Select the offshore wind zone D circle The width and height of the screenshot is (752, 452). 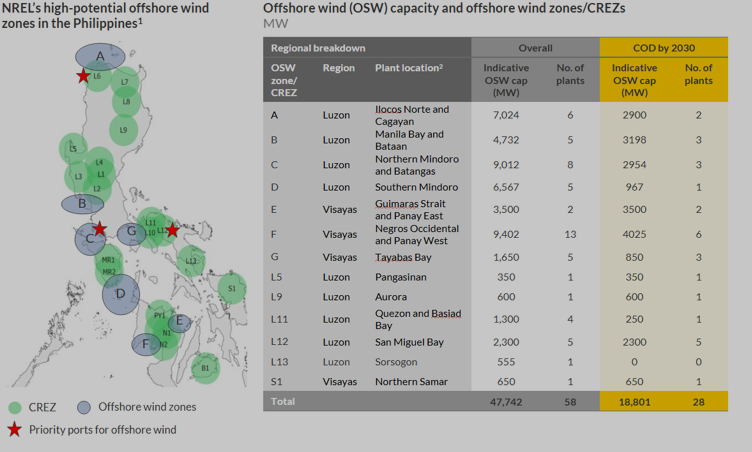tap(120, 293)
